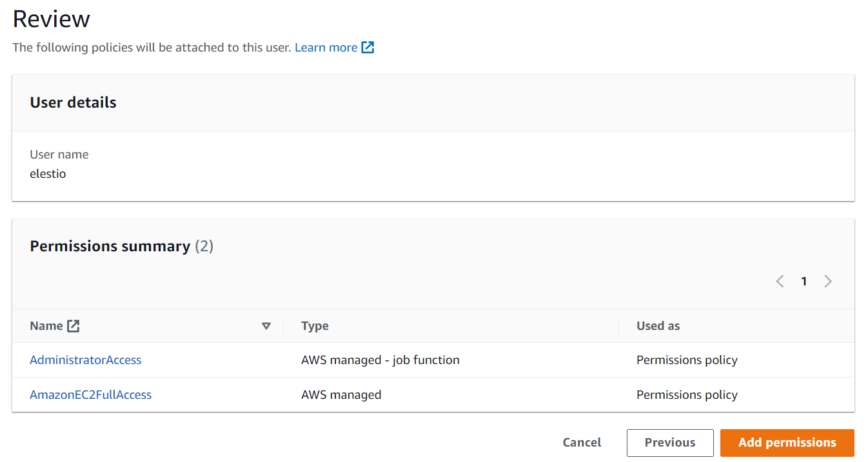868x462 pixels.
Task: Click the external link icon in Name header
Action: 74,326
